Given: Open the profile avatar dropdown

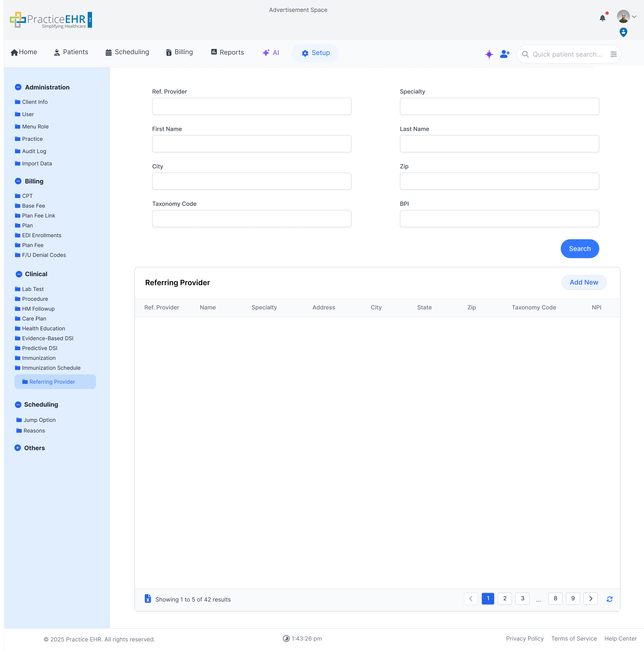Looking at the screenshot, I should point(623,16).
